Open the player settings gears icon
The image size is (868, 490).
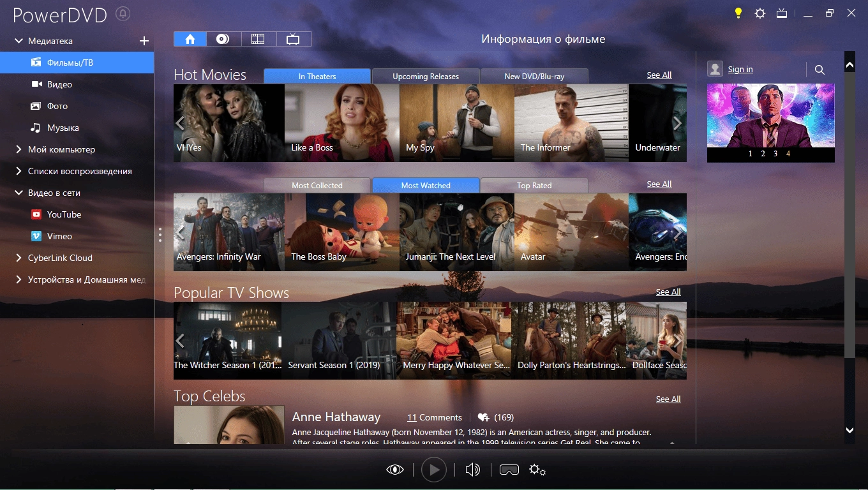[x=537, y=470]
